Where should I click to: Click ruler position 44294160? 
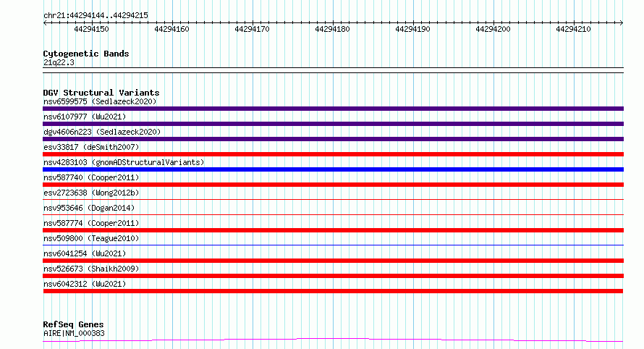click(171, 29)
